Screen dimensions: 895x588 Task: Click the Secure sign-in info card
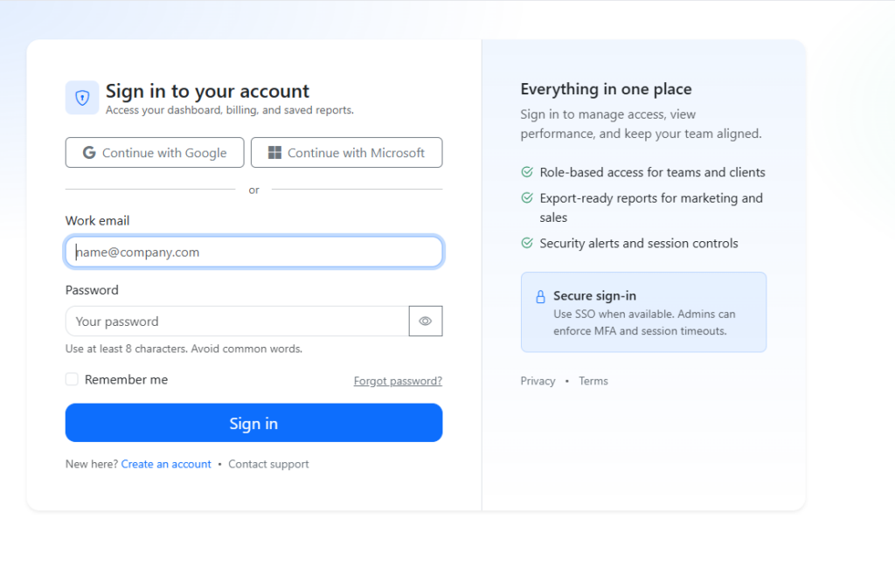643,312
